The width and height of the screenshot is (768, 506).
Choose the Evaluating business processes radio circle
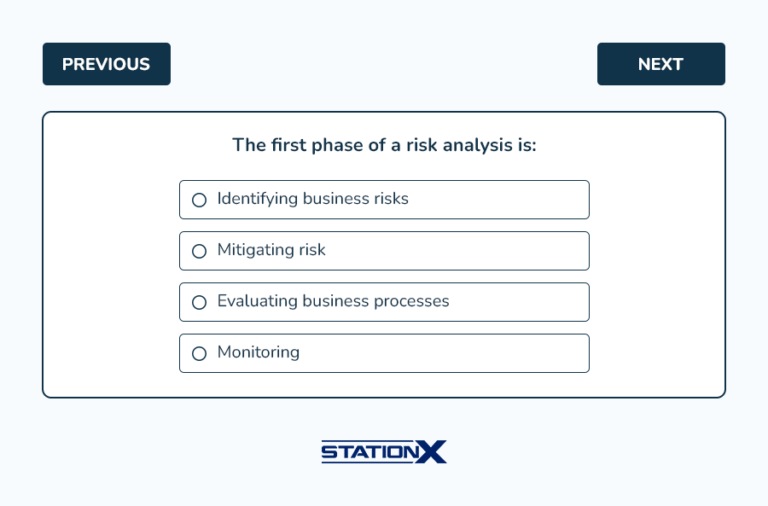pos(199,302)
